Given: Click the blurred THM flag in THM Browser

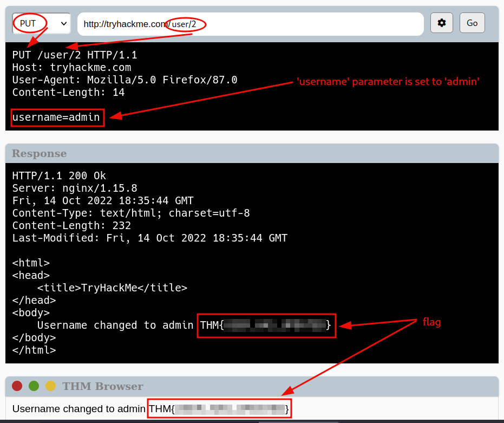Looking at the screenshot, I should [x=219, y=408].
